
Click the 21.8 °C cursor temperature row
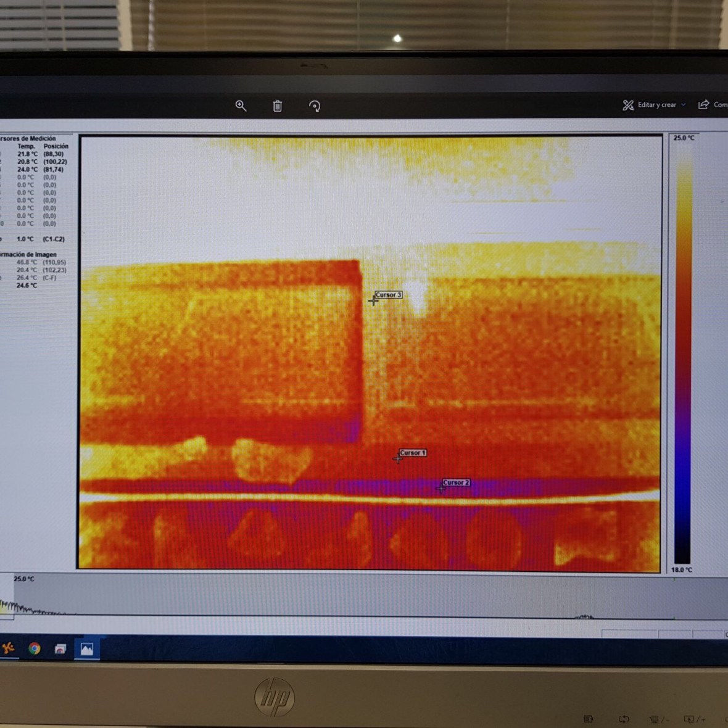27,154
